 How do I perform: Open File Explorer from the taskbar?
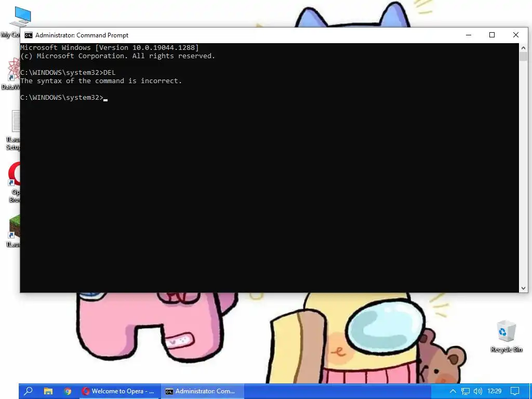[x=48, y=391]
